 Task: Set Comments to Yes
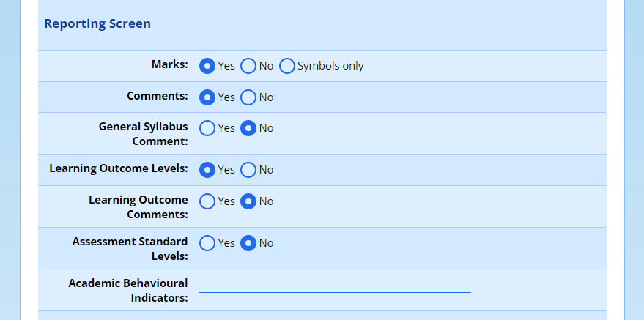point(207,97)
